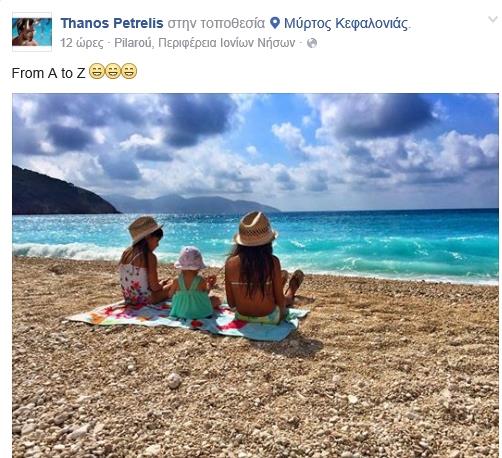
Task: Click the first grinning emoji
Action: pyautogui.click(x=97, y=71)
